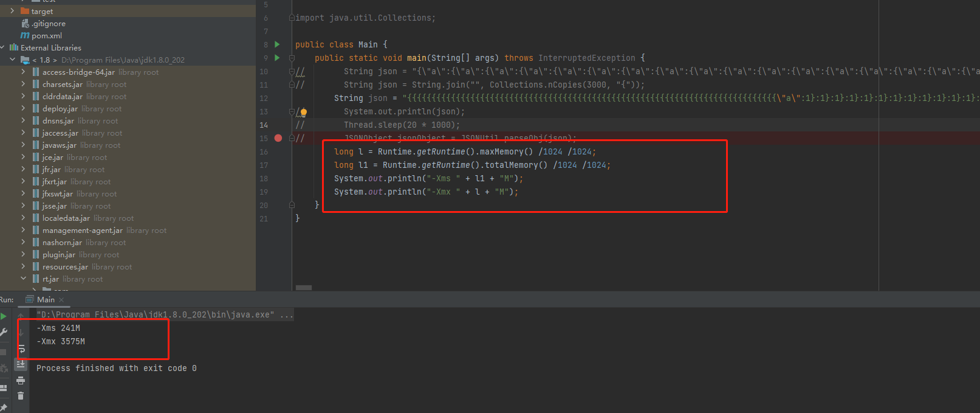Image resolution: width=980 pixels, height=413 pixels.
Task: Pin the Run tab with pin icon
Action: (x=4, y=408)
